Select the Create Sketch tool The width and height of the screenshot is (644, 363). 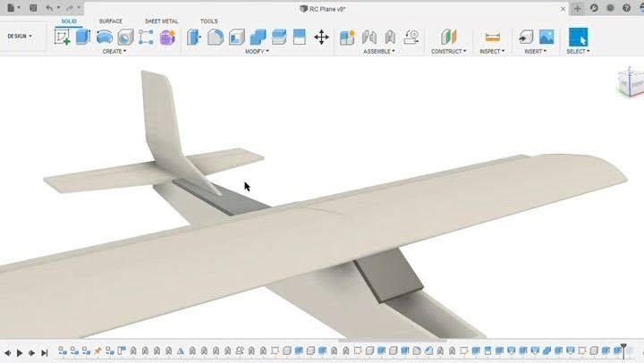coord(62,37)
